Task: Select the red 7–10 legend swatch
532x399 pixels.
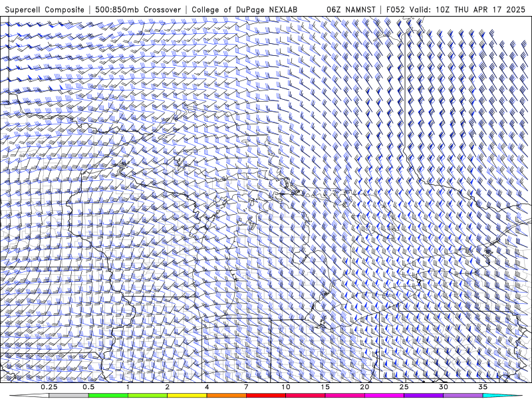Action: 265,396
